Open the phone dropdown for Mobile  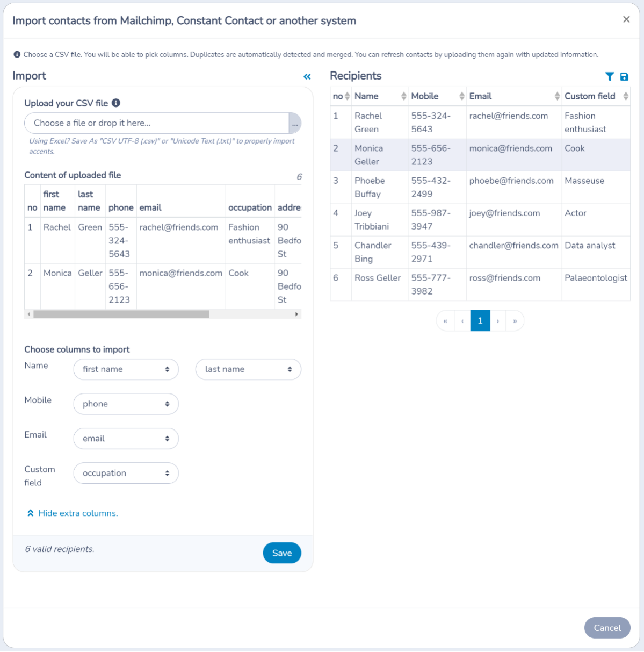126,404
